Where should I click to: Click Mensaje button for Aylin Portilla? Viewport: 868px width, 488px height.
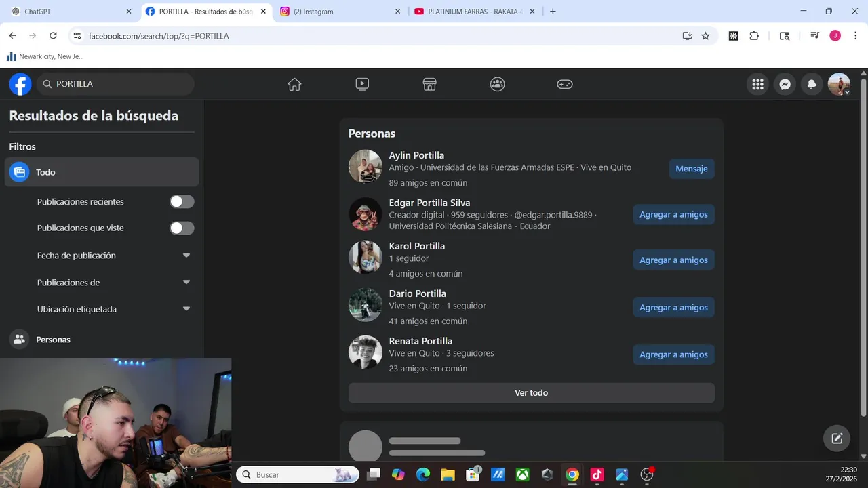click(692, 169)
